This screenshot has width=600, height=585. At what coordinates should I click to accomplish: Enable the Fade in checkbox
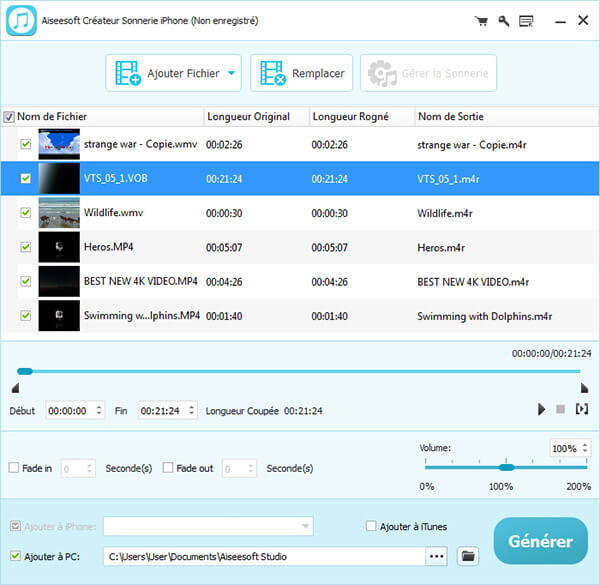14,468
